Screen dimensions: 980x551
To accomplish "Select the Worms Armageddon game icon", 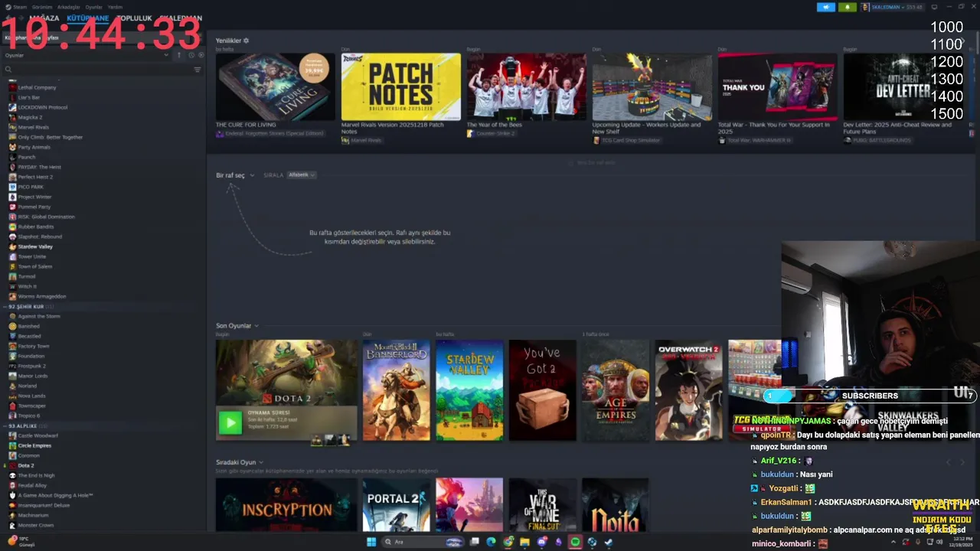I will pyautogui.click(x=12, y=296).
